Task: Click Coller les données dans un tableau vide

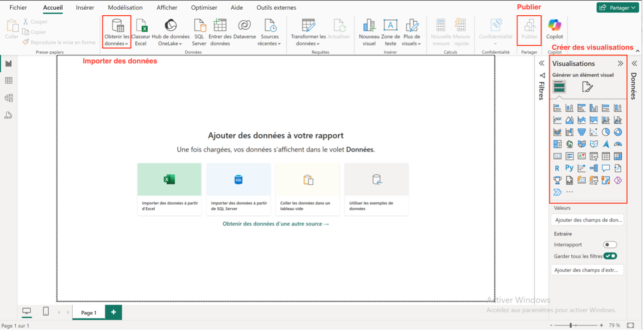Action: [307, 189]
